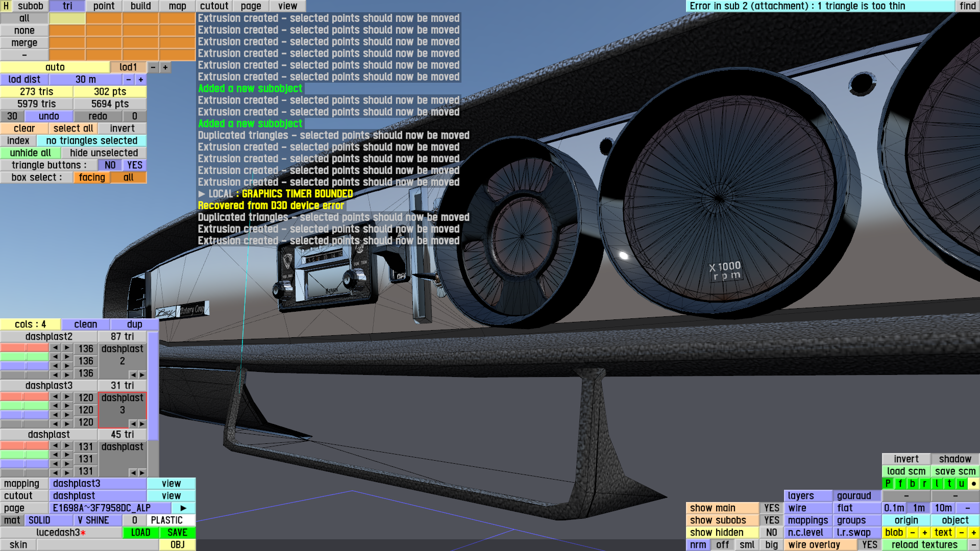Click right arrow on dashplast3 mapping cell
The width and height of the screenshot is (980, 551).
pyautogui.click(x=142, y=423)
